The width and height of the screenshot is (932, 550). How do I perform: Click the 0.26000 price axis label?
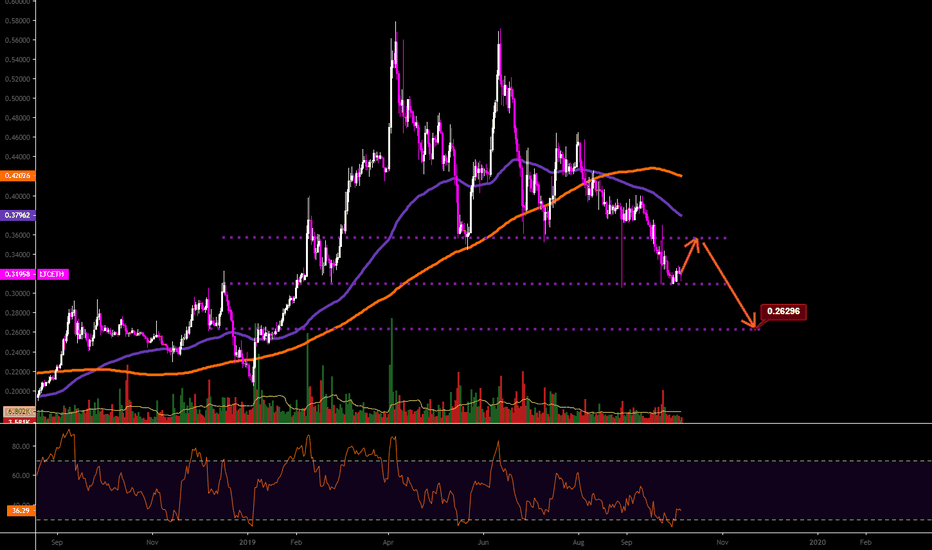click(x=17, y=332)
